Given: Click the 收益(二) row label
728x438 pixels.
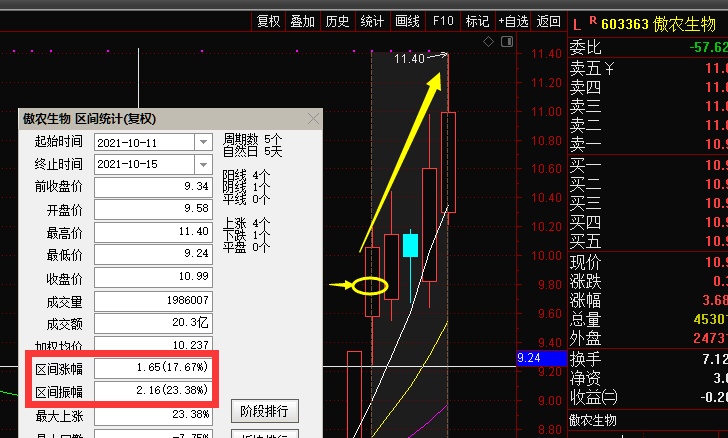Looking at the screenshot, I should 594,398.
